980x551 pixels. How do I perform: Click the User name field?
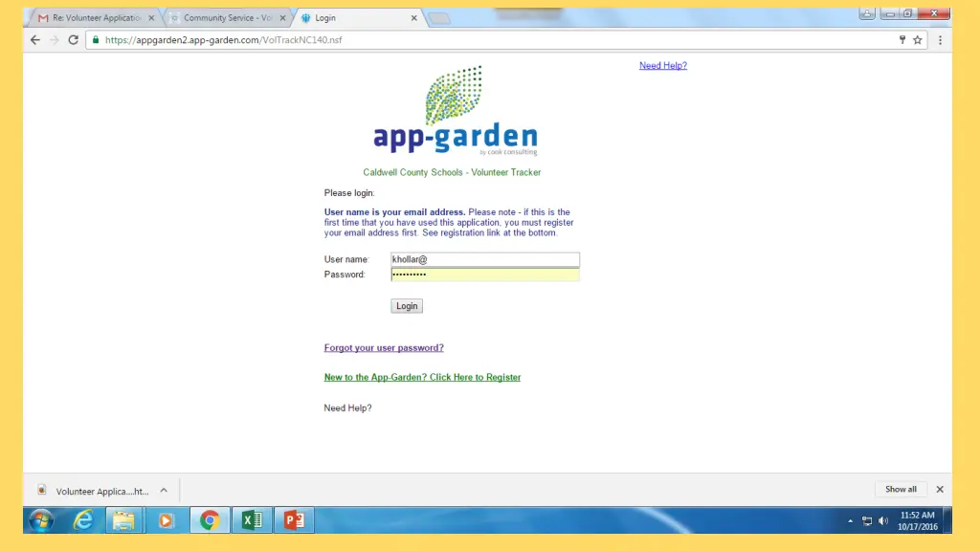pyautogui.click(x=485, y=259)
